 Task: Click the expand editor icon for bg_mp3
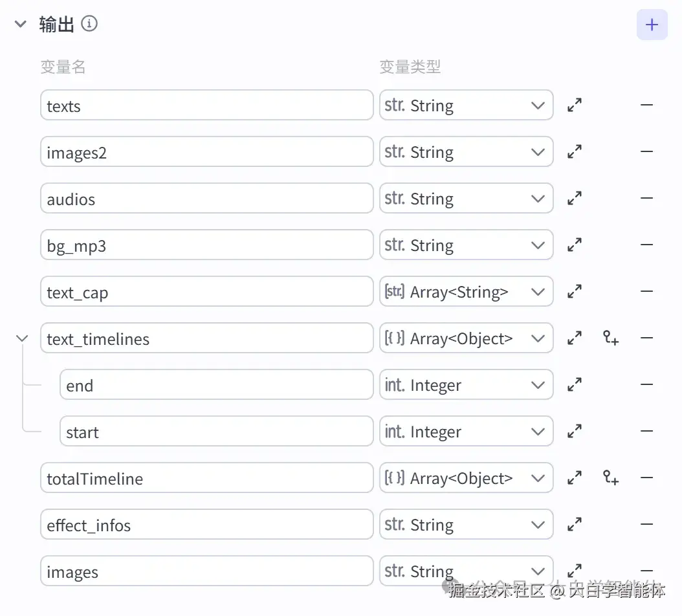pyautogui.click(x=575, y=245)
